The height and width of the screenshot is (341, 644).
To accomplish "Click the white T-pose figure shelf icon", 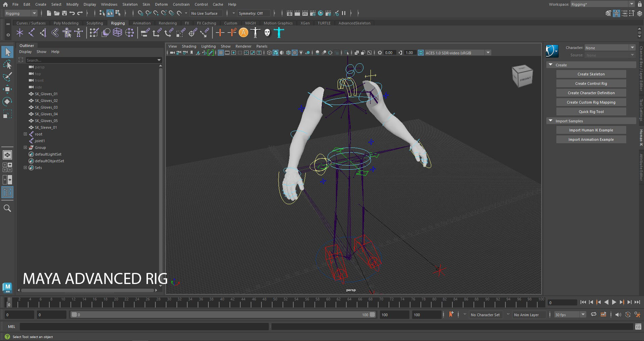I will point(255,33).
